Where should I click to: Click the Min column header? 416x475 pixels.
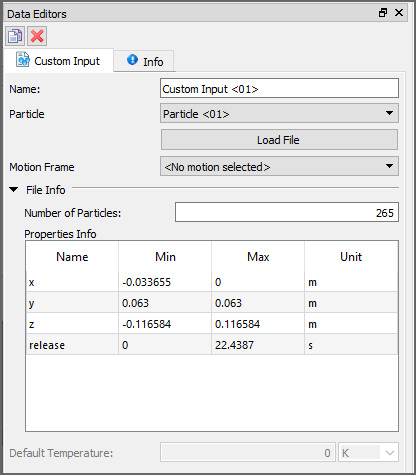tap(165, 257)
